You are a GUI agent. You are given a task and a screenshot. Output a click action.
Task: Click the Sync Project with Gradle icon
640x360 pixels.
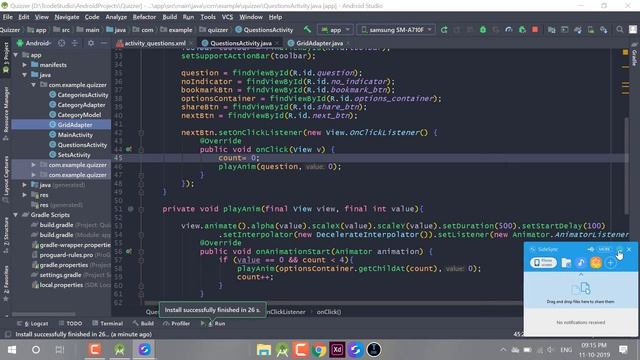(x=578, y=29)
